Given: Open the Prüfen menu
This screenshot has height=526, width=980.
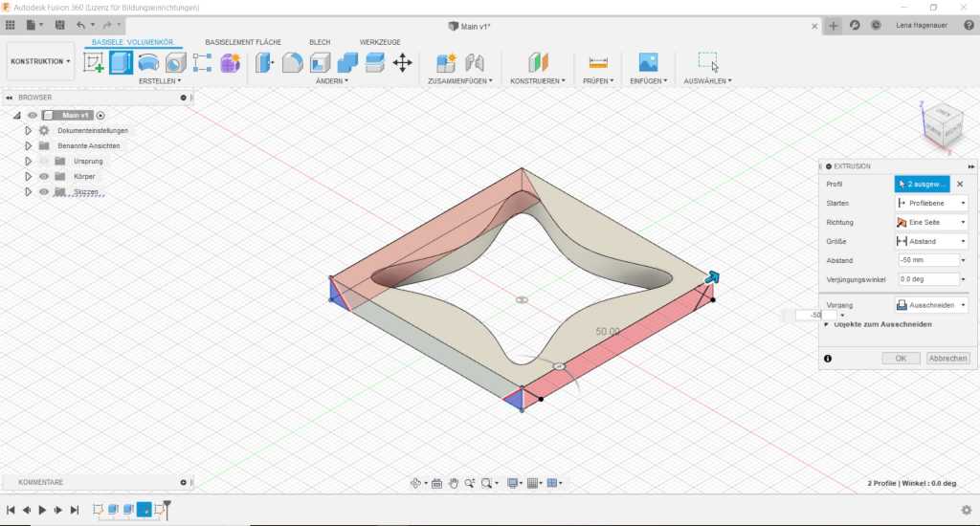Looking at the screenshot, I should [x=598, y=81].
